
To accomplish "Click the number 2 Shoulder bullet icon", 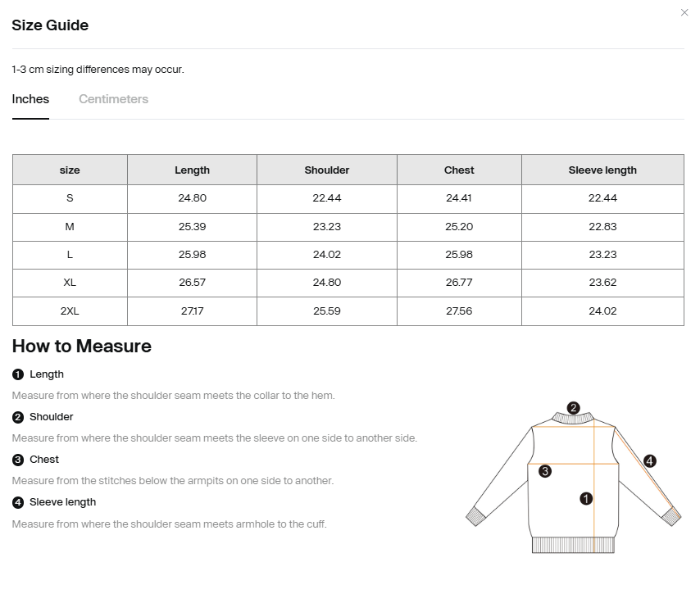I will [x=18, y=417].
